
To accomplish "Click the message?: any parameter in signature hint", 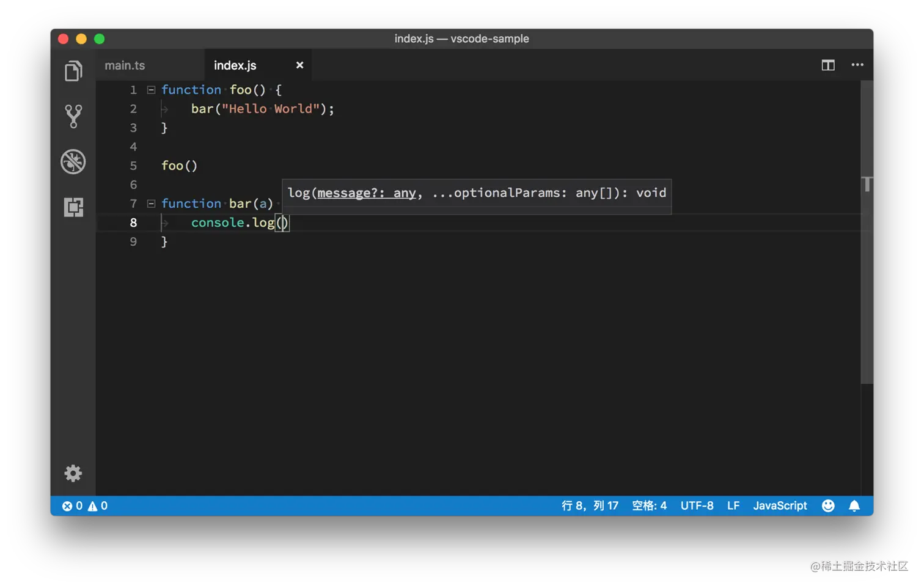I will [x=367, y=193].
